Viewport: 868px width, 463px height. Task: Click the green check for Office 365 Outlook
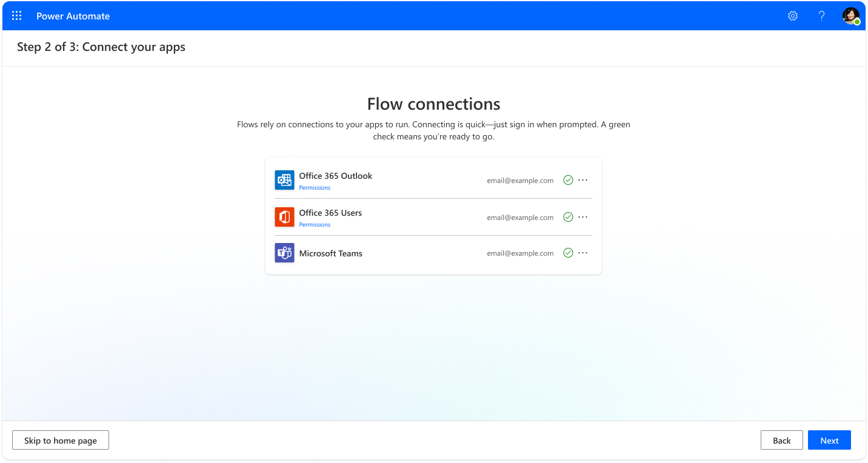point(568,180)
